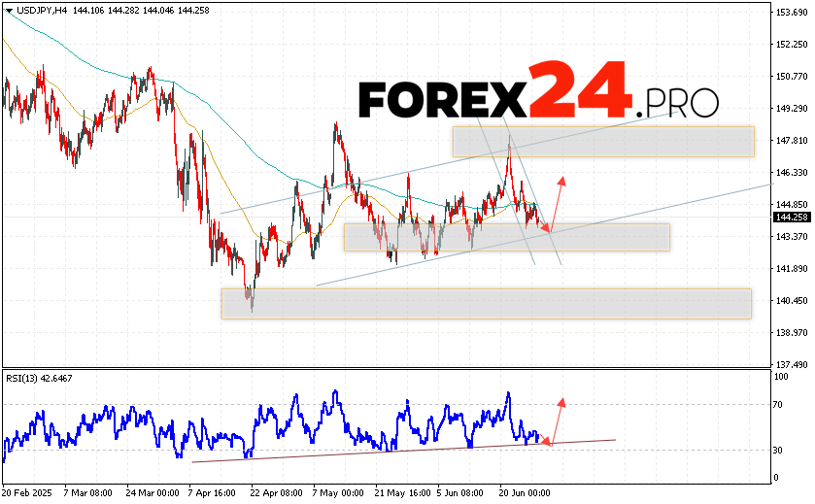815x504 pixels.
Task: Select the lowest gray support zone rectangle
Action: pos(486,303)
